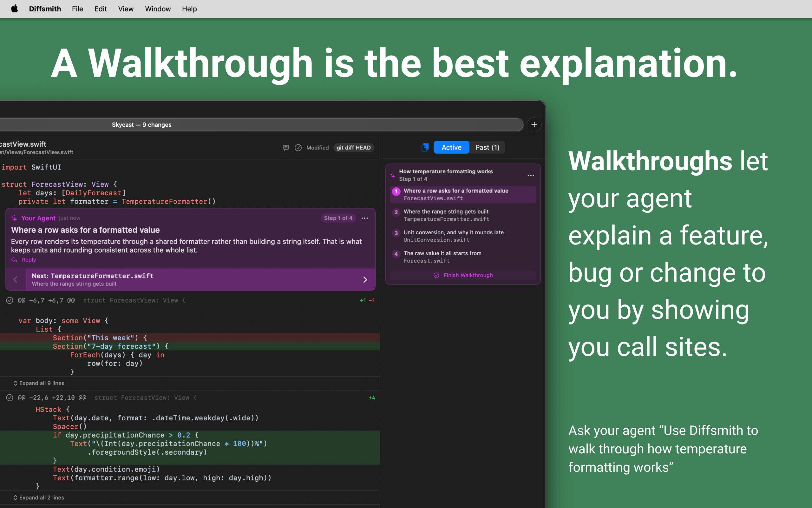Click the Step 1 of 4 badge in comment
This screenshot has width=812, height=508.
pyautogui.click(x=338, y=218)
